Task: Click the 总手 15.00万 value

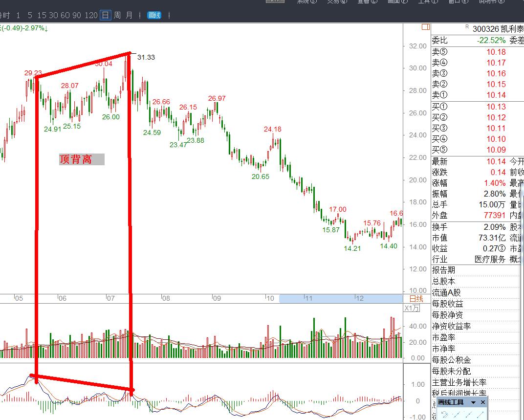Action: point(492,204)
